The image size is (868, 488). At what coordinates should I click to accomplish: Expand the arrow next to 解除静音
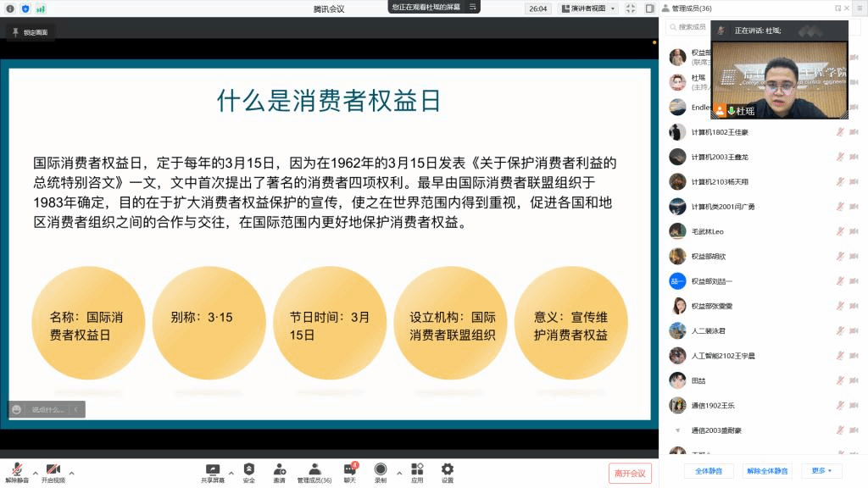pos(36,473)
